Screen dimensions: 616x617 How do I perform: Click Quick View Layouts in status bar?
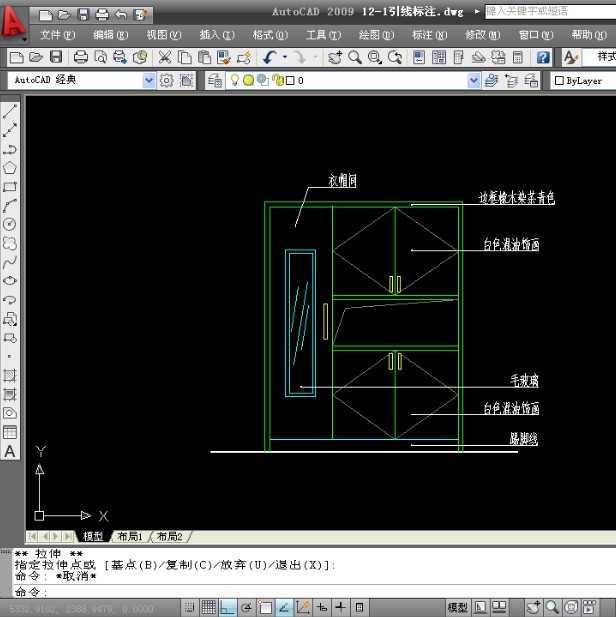coord(480,607)
